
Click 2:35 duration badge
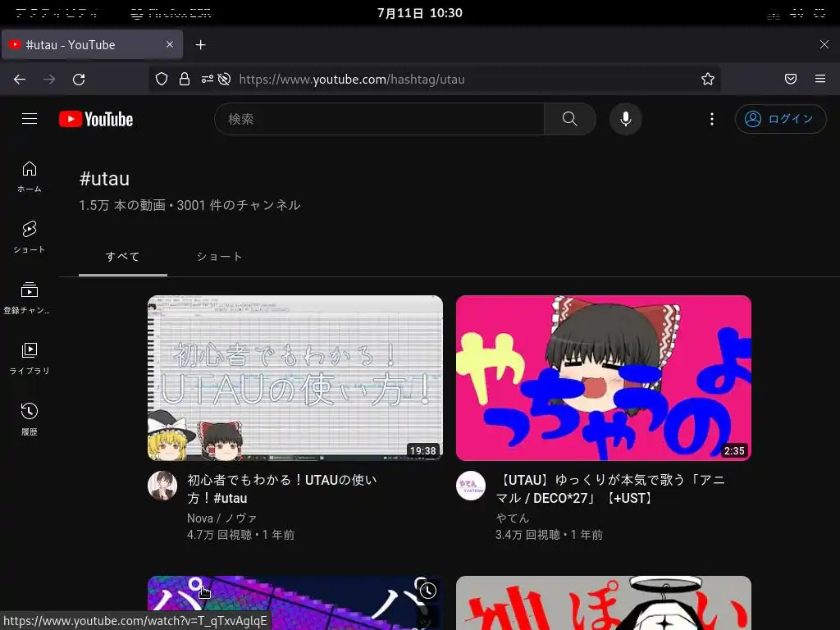coord(734,450)
